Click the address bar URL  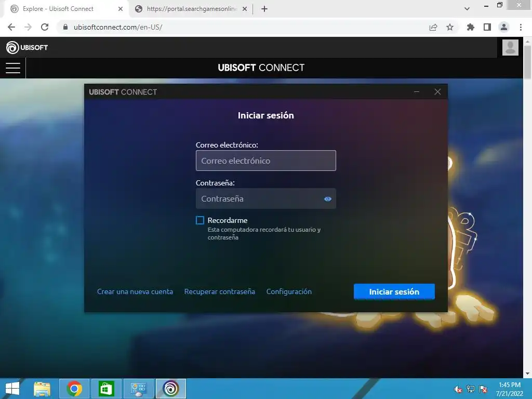[x=118, y=27]
